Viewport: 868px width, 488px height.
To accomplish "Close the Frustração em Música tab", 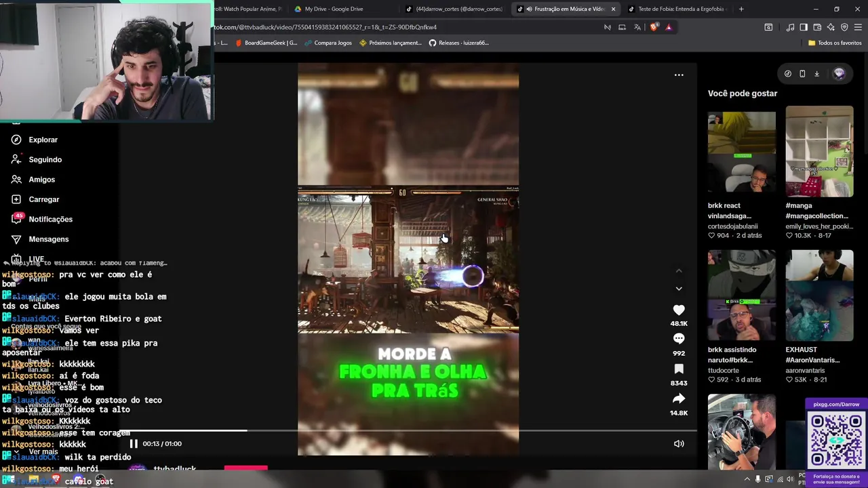I will [x=613, y=9].
